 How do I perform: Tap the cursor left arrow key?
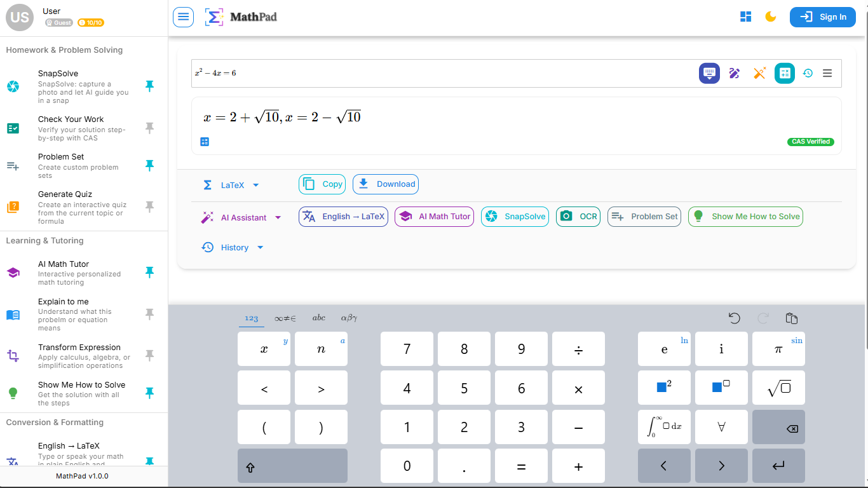pyautogui.click(x=664, y=466)
